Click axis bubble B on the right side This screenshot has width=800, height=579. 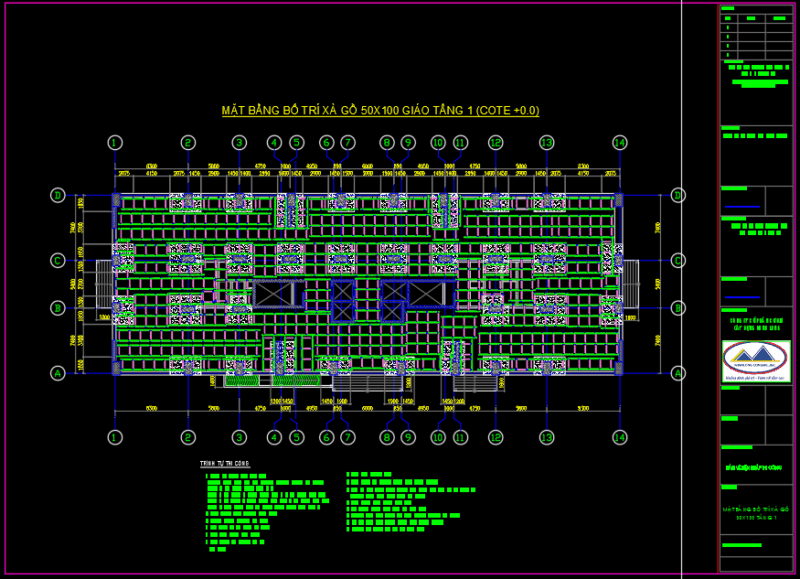[678, 308]
